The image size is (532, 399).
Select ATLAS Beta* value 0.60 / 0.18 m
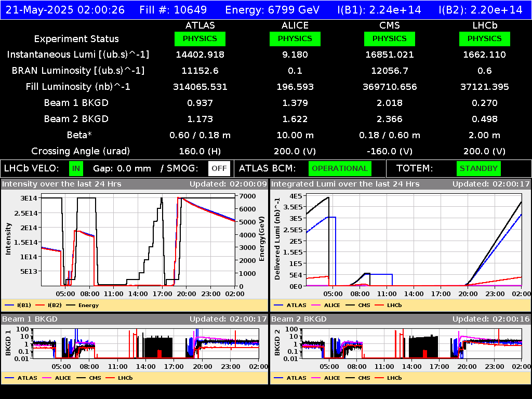coord(200,135)
